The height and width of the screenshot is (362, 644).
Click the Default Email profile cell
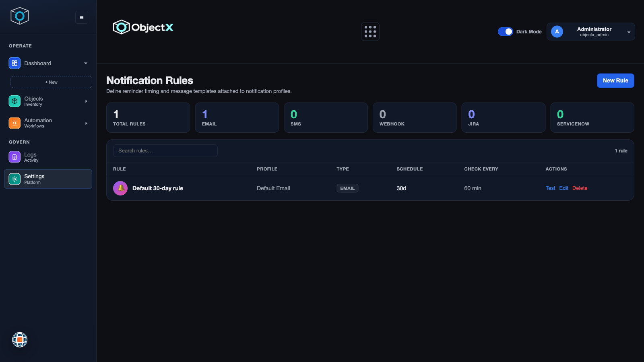[273, 188]
